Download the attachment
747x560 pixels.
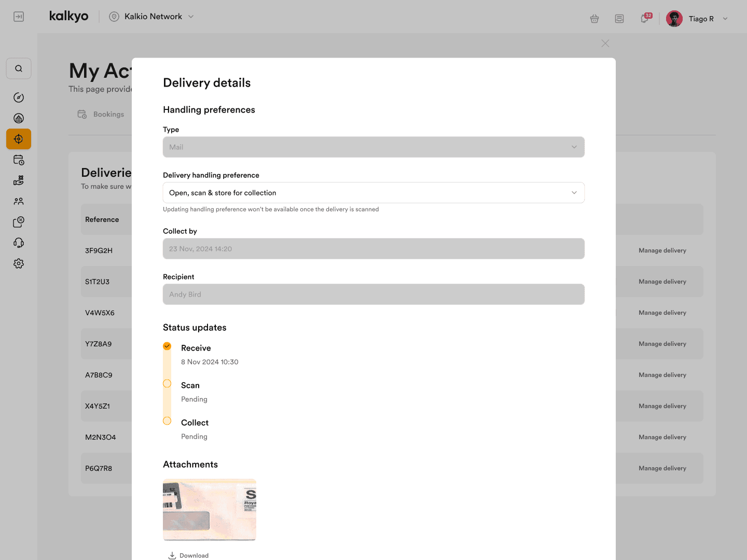tap(188, 555)
